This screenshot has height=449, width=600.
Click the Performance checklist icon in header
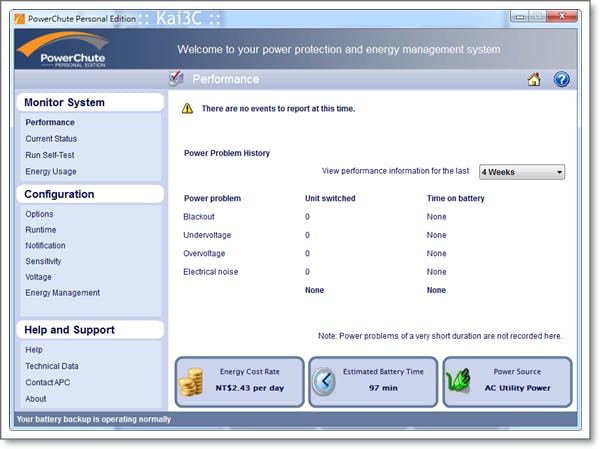pos(176,79)
